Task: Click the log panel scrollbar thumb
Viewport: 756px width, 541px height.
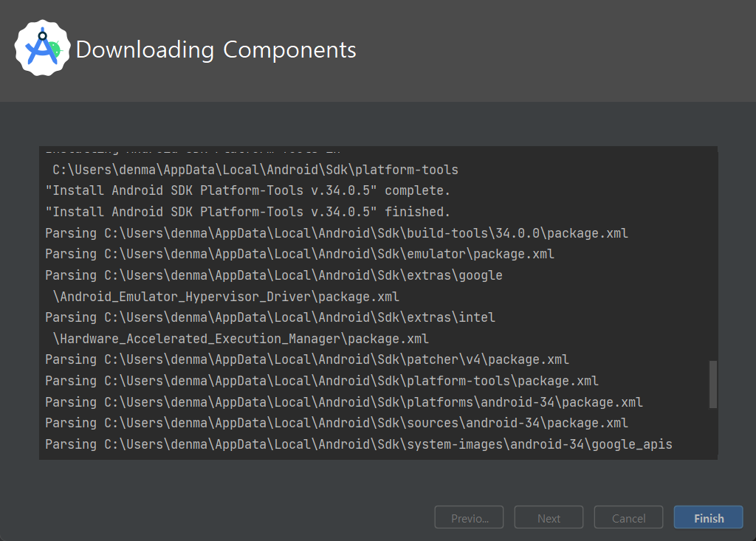Action: 713,385
